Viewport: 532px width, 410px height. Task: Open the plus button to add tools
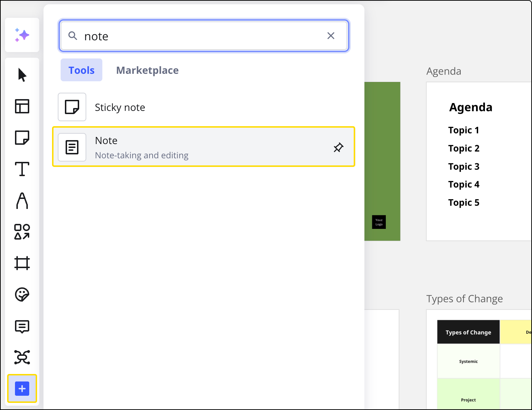(x=22, y=389)
